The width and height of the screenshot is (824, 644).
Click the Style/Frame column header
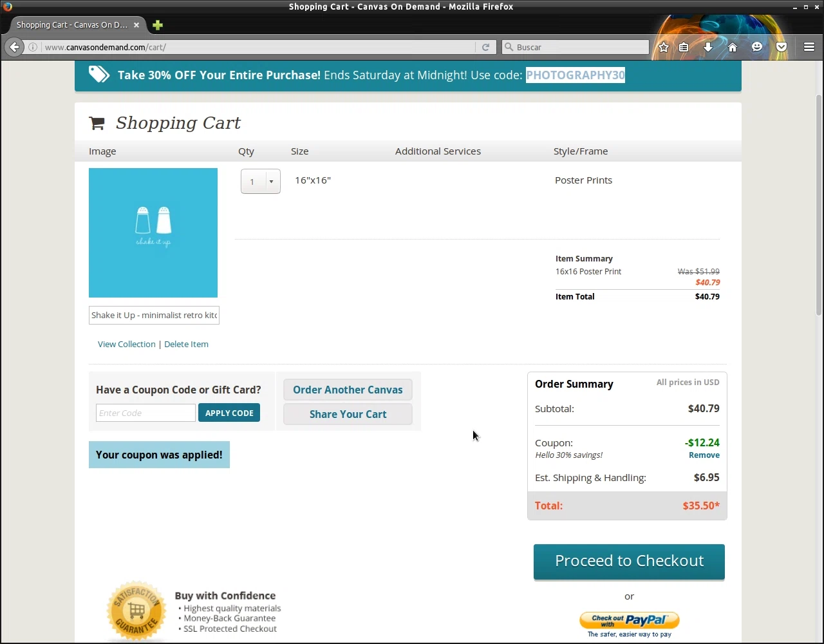pyautogui.click(x=581, y=151)
